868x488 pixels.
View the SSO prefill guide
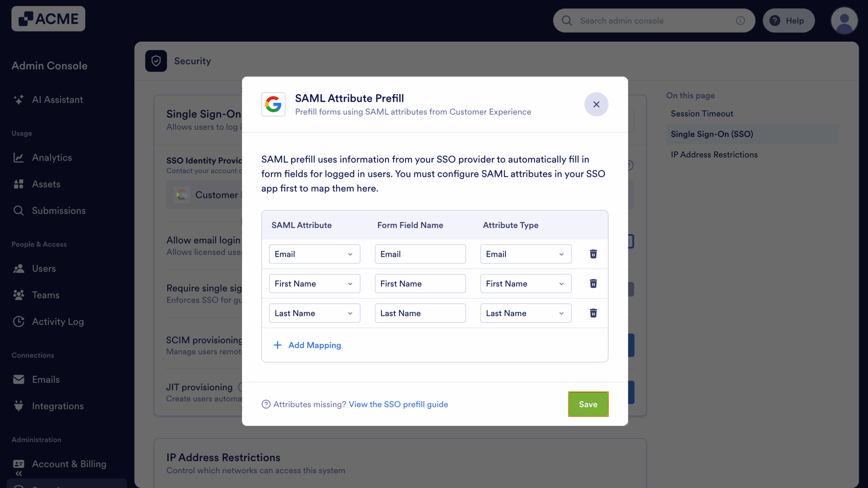398,404
